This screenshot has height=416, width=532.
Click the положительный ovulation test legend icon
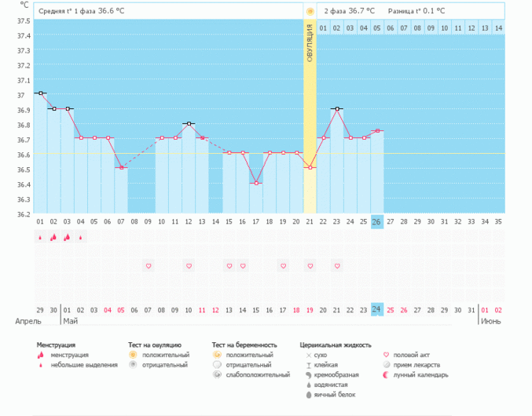pyautogui.click(x=133, y=355)
